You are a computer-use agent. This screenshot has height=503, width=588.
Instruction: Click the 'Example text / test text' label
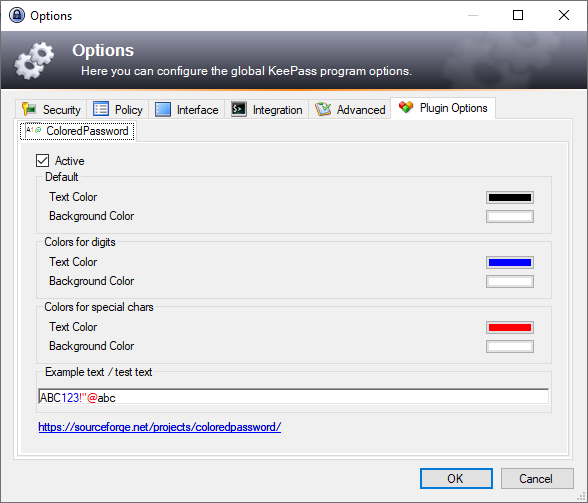coord(99,372)
